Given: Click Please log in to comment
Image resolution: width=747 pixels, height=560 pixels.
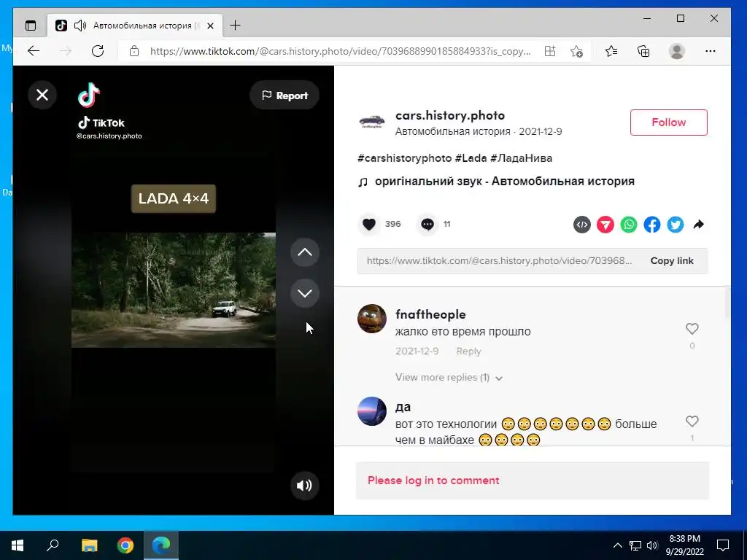Looking at the screenshot, I should point(433,481).
